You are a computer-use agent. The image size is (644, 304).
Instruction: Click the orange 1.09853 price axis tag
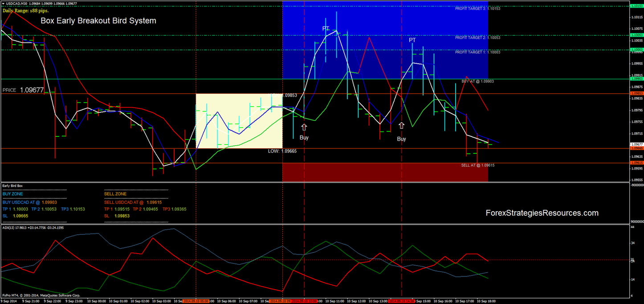[x=636, y=93]
